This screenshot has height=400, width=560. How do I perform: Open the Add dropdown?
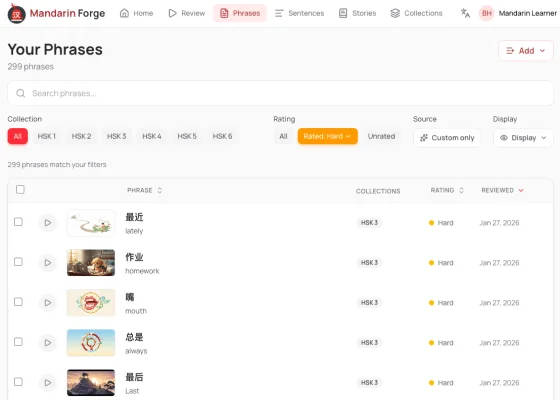[526, 51]
